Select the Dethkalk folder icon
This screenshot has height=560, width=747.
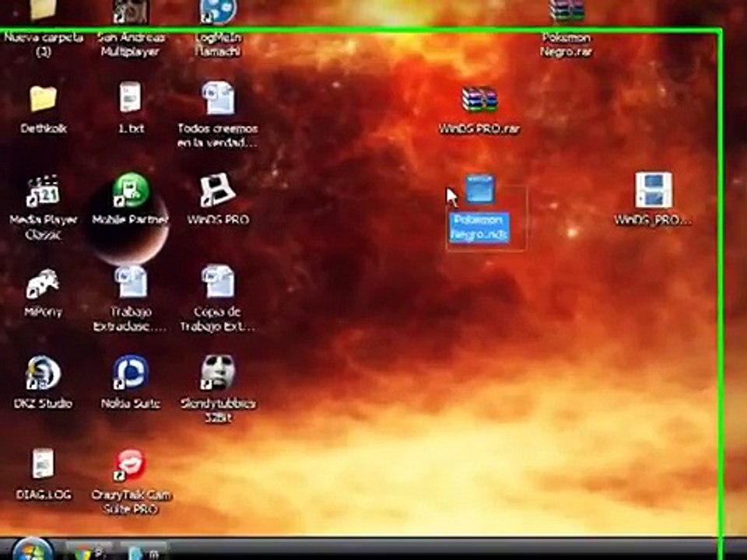(44, 99)
